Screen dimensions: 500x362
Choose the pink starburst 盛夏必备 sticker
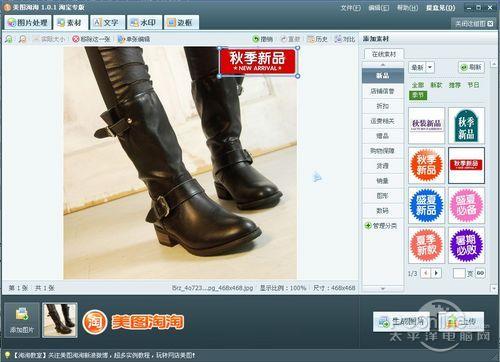(466, 205)
